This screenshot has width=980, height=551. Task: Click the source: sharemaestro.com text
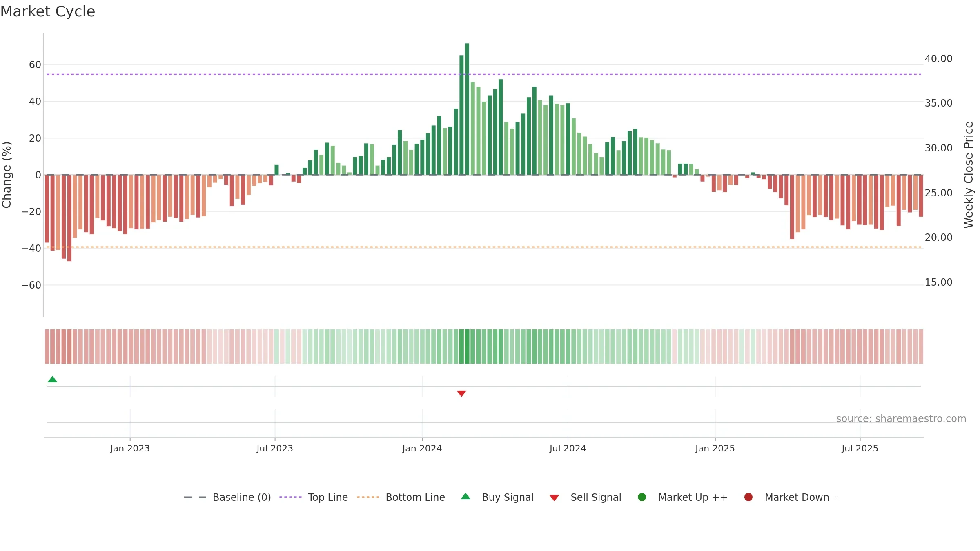901,419
